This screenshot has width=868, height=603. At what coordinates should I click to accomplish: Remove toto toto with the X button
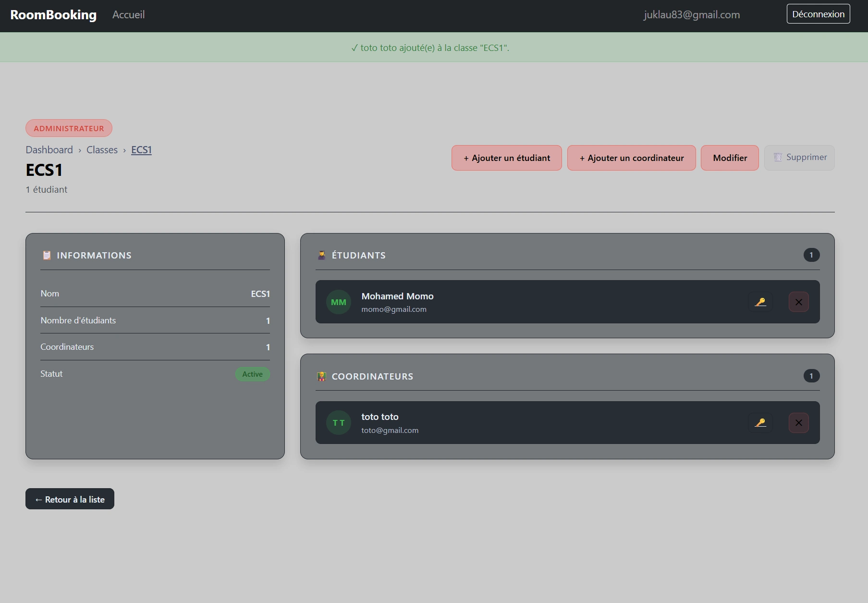(x=798, y=423)
